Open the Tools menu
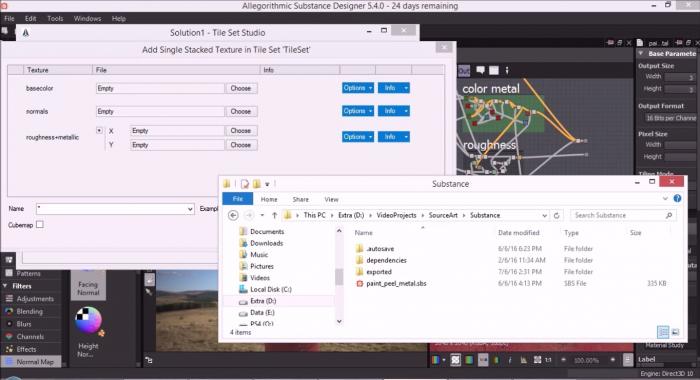 [x=55, y=18]
